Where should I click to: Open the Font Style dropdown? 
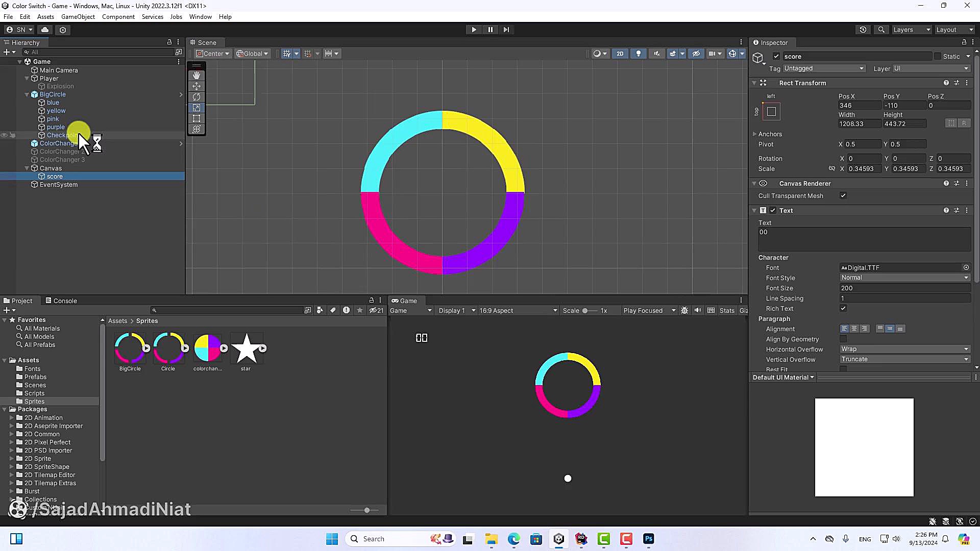tap(905, 278)
